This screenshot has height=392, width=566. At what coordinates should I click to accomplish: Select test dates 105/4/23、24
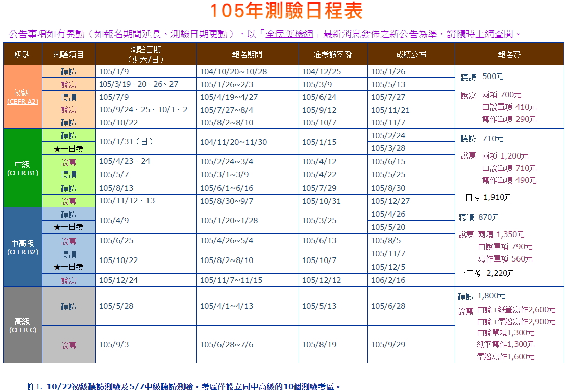point(125,161)
